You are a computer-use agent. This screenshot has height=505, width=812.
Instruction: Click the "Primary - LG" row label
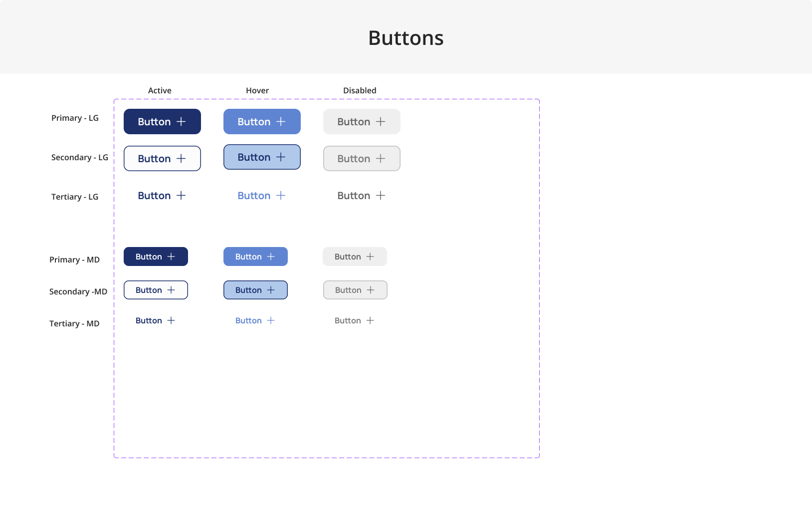(75, 118)
